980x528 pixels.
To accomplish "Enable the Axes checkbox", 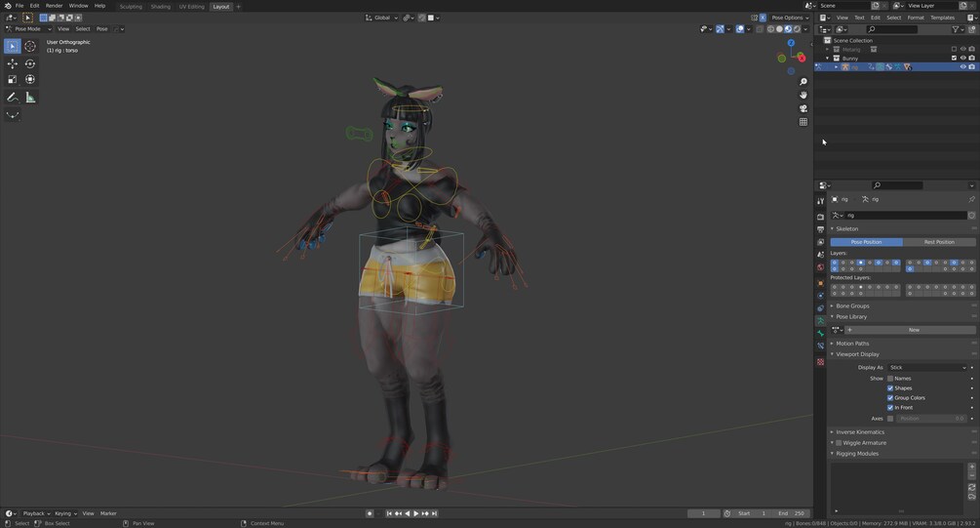I will 890,419.
